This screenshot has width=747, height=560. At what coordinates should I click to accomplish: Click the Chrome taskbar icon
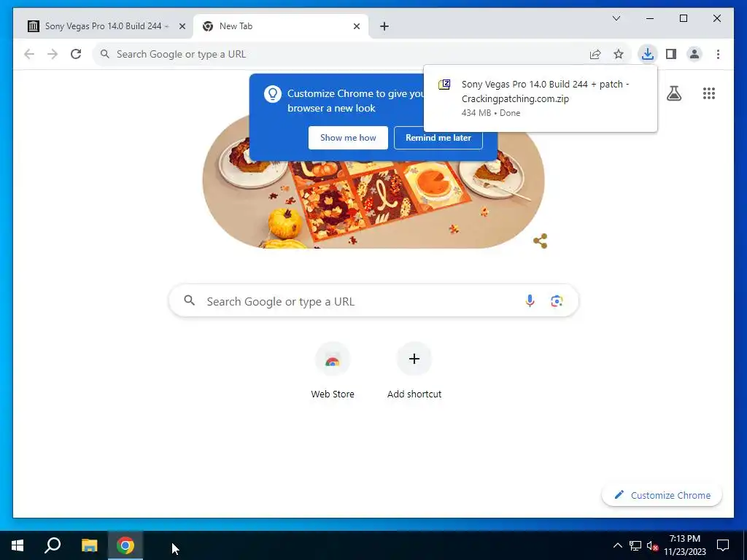click(125, 545)
